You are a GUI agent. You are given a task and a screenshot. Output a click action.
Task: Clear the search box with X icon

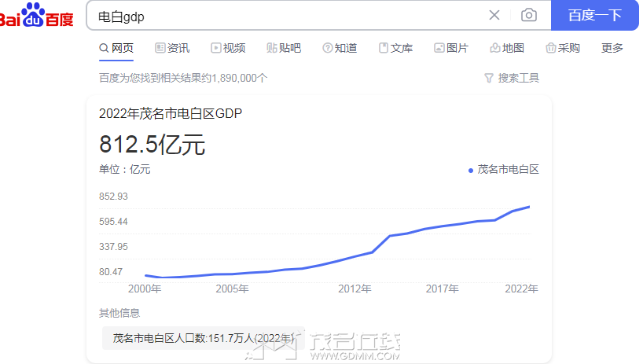(494, 15)
